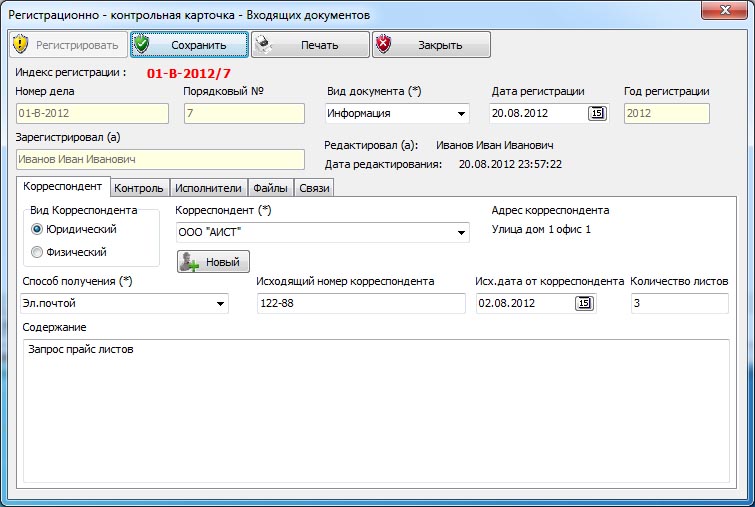Click the Исходящий номер корреспондента field
Image resolution: width=755 pixels, height=507 pixels.
pos(360,303)
